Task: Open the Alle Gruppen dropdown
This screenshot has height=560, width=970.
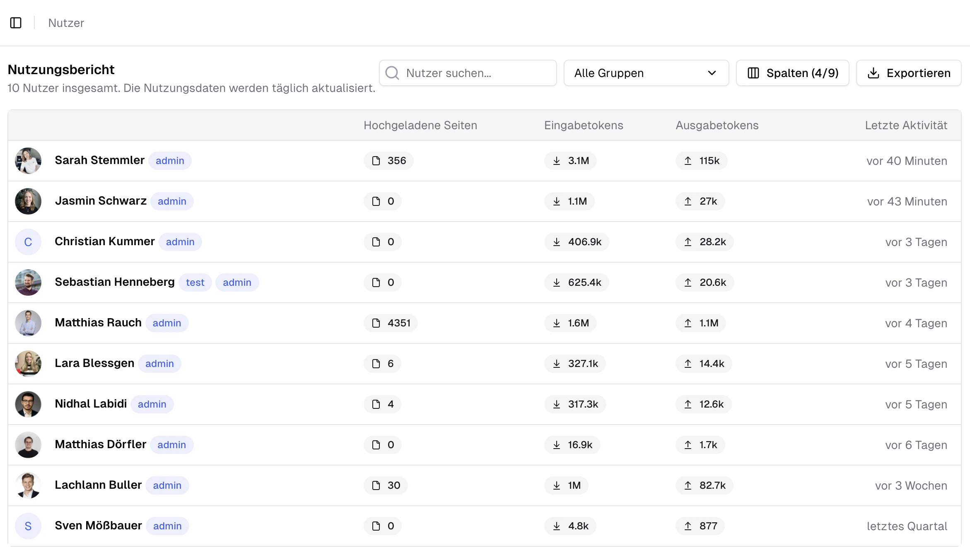Action: pyautogui.click(x=638, y=73)
